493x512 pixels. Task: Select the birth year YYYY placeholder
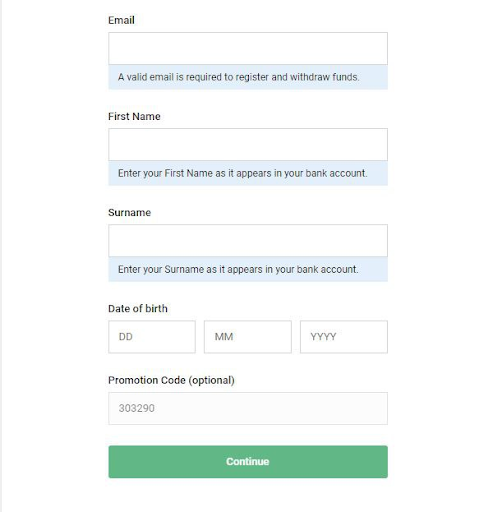point(323,337)
